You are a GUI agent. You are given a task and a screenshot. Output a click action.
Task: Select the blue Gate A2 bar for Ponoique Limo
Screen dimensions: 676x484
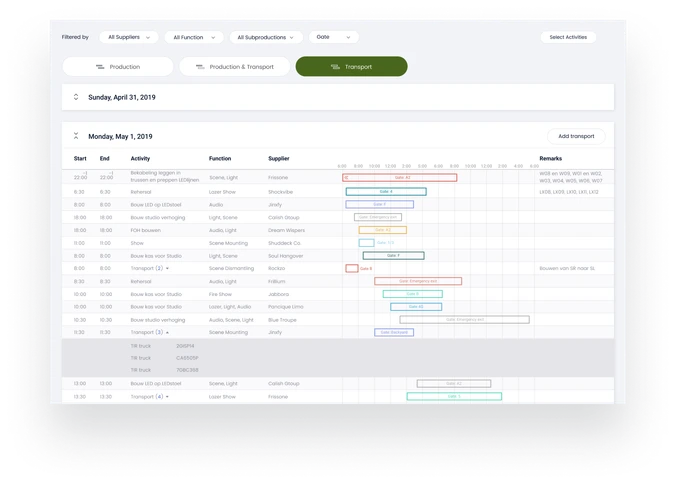416,307
